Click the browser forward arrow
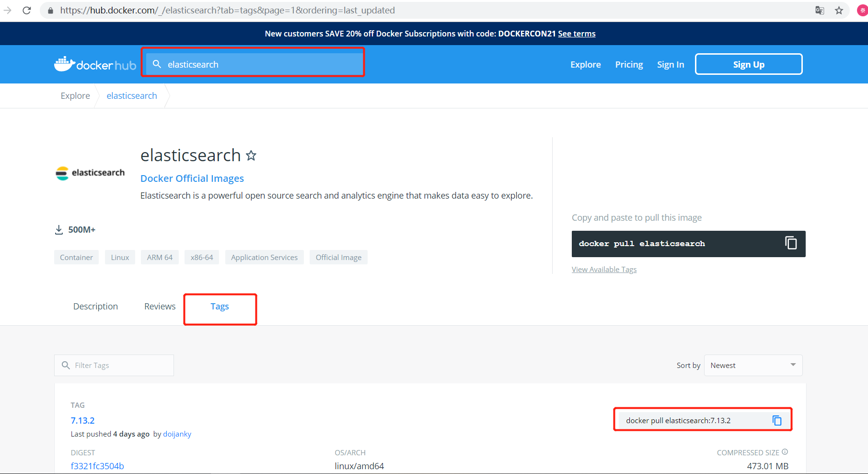 [7, 10]
